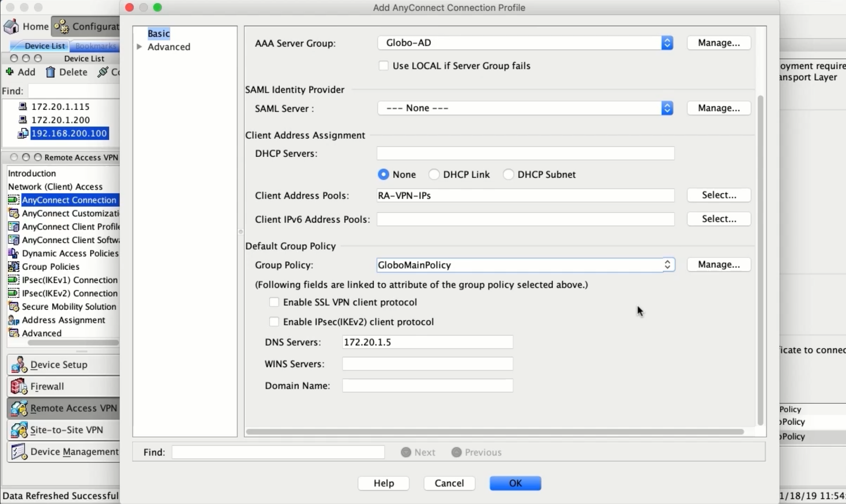The width and height of the screenshot is (846, 504).
Task: Click the Help button
Action: 383,483
